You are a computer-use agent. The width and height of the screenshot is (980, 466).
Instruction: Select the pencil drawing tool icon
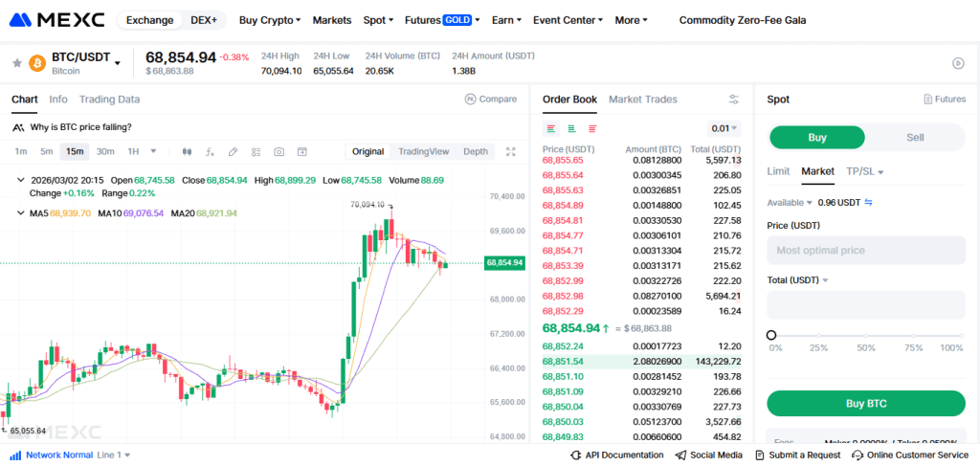pos(233,151)
